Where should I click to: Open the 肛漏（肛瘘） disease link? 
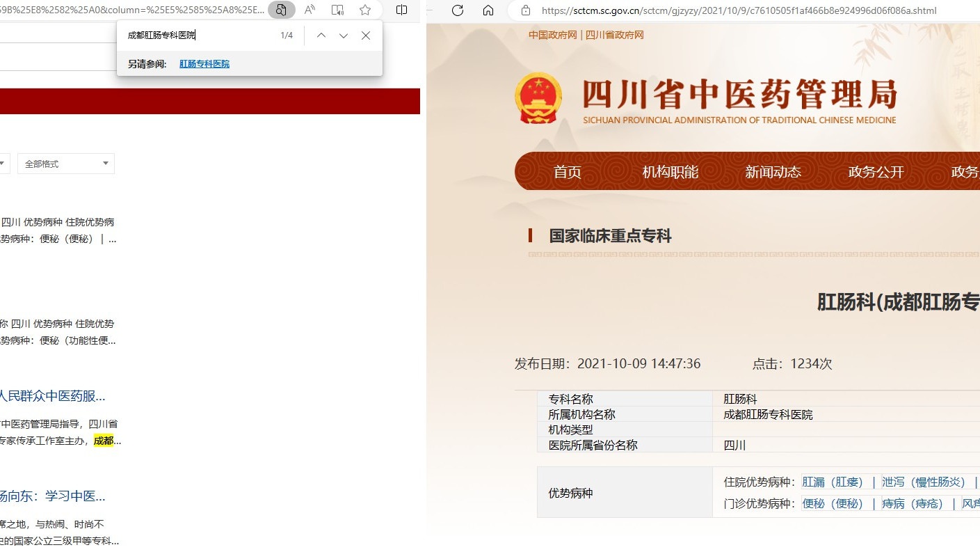tap(833, 482)
